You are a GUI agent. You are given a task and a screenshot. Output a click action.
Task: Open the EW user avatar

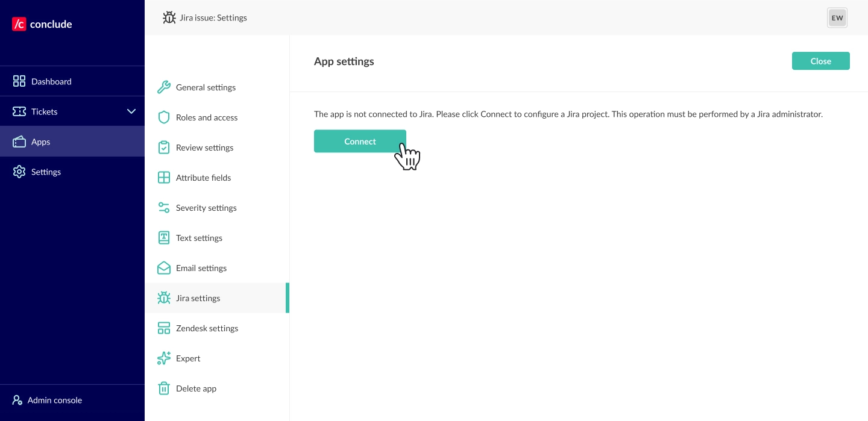(x=837, y=17)
